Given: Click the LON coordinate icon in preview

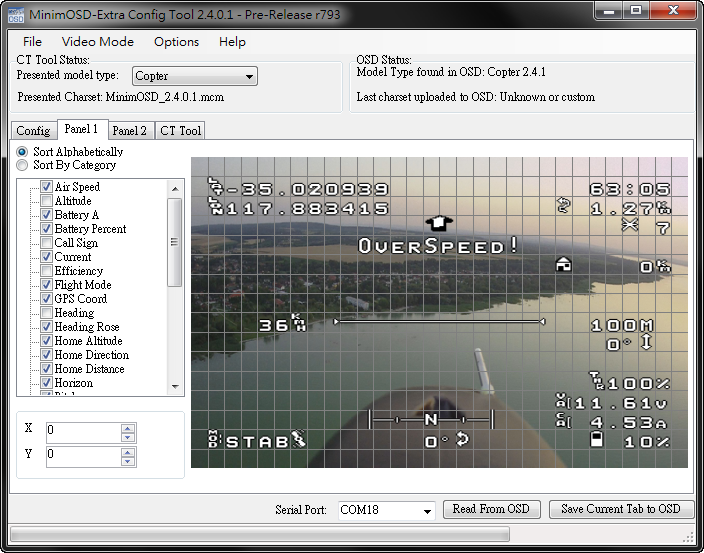Looking at the screenshot, I should pyautogui.click(x=216, y=206).
